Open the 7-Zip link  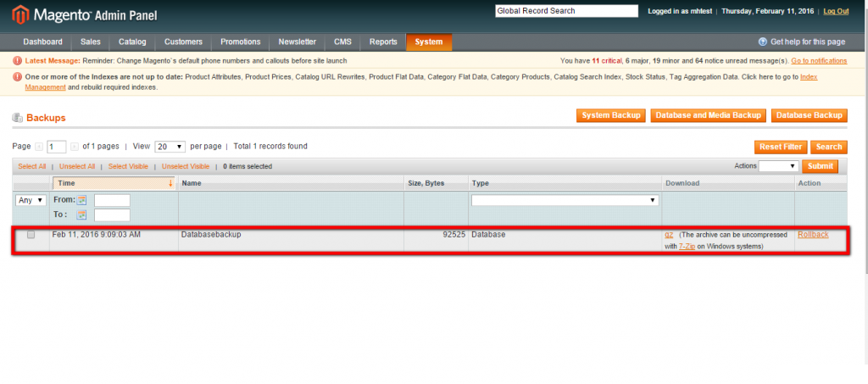(x=687, y=247)
